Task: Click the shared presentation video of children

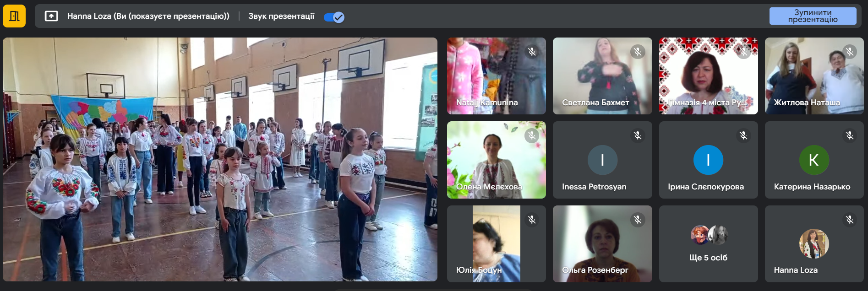Action: (220, 159)
